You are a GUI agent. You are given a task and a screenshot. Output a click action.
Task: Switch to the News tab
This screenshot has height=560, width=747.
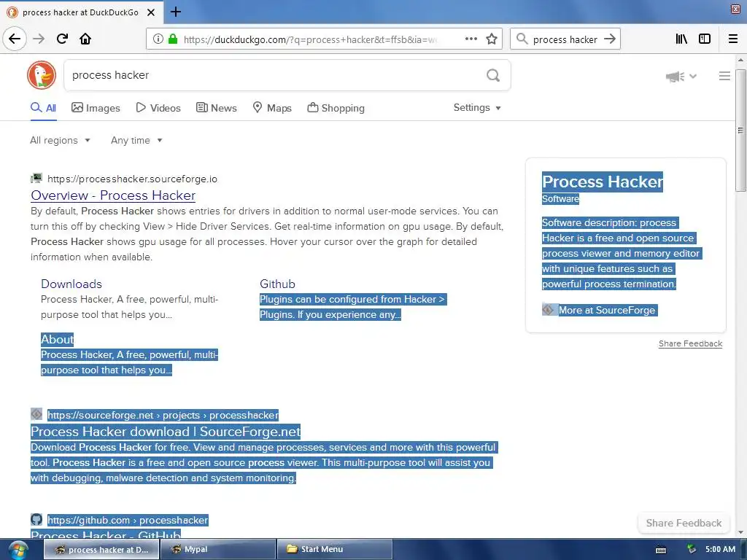(x=216, y=108)
